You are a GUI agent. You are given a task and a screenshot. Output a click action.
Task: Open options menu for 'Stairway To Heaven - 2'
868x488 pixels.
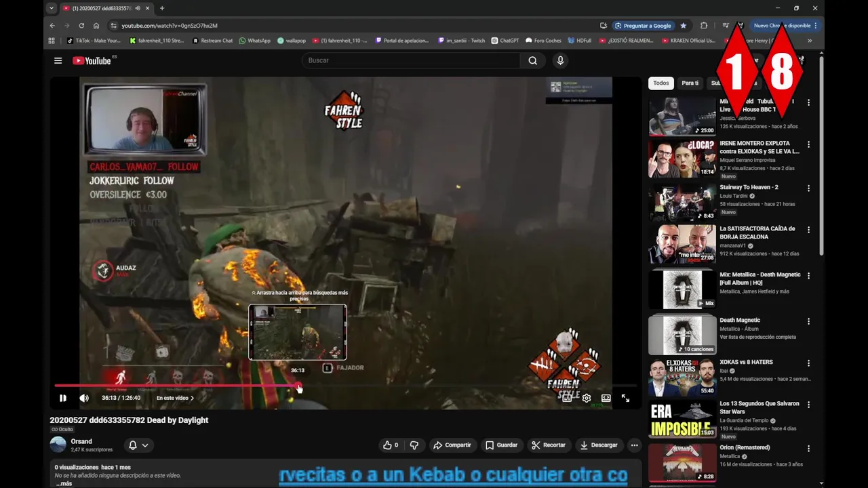pos(808,189)
